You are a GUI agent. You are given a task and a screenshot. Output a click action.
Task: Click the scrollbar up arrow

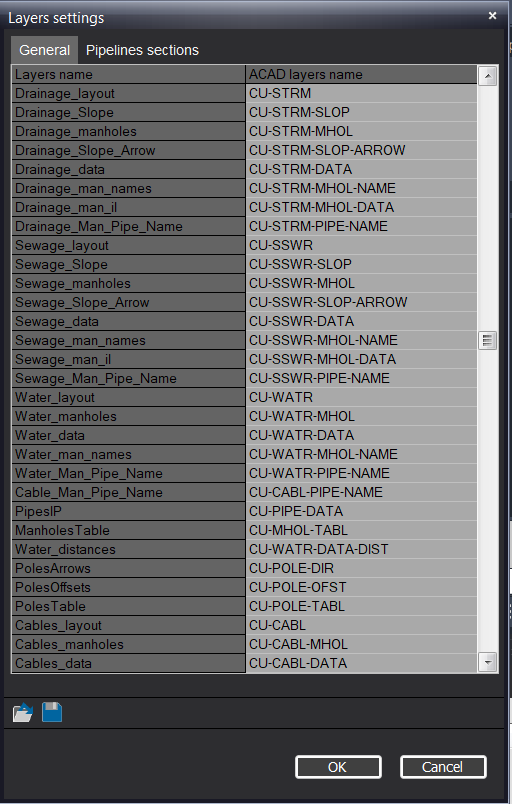coord(487,76)
